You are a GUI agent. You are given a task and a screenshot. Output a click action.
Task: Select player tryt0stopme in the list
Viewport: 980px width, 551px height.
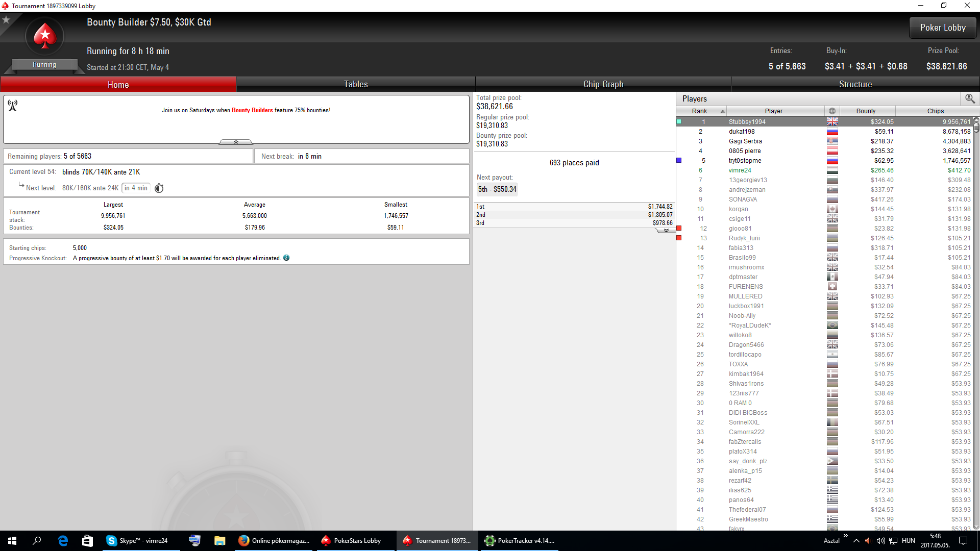click(x=825, y=161)
